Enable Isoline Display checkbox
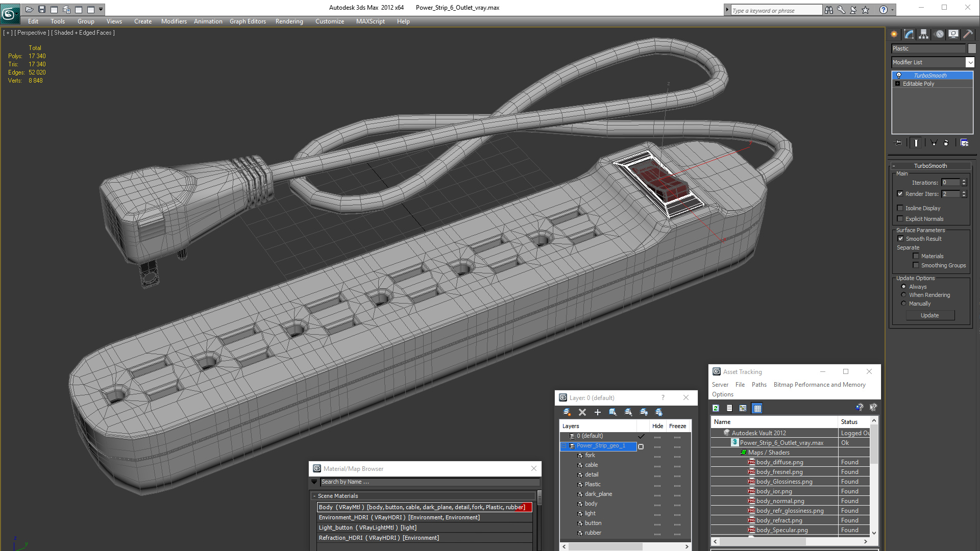Screen dimensions: 980x551 [900, 208]
